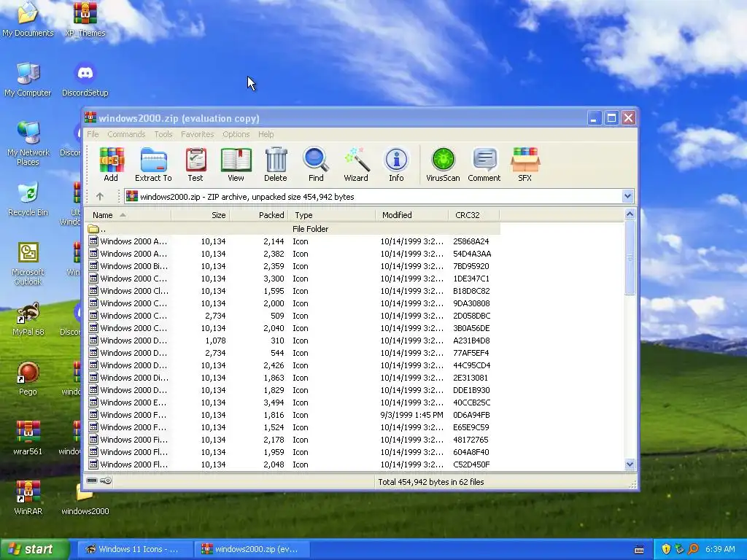Sort by the Modified column header
Viewport: 747px width, 560px height.
(x=411, y=215)
